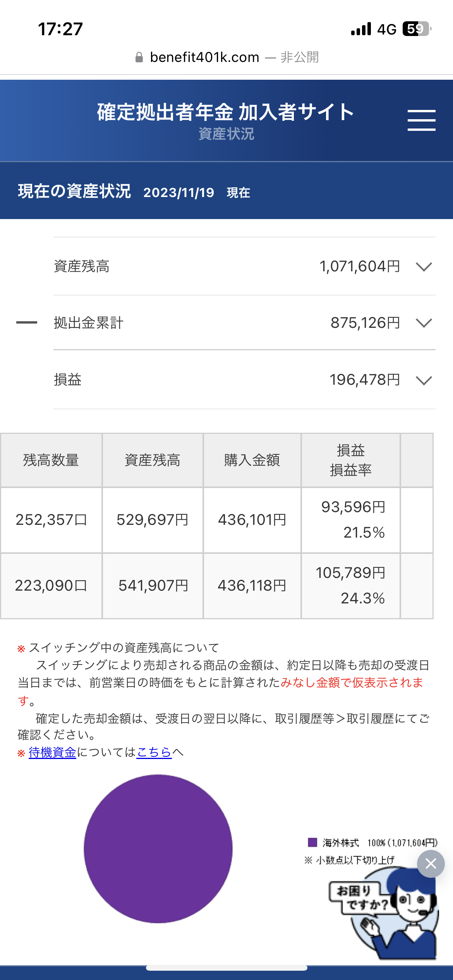
Task: Click the purple pie chart
Action: click(x=158, y=848)
